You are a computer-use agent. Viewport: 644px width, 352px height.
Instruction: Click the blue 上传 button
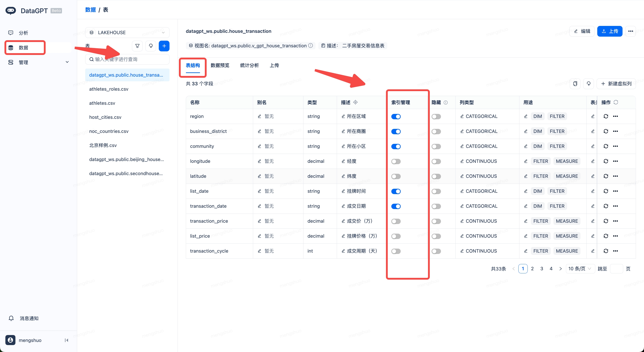click(610, 31)
